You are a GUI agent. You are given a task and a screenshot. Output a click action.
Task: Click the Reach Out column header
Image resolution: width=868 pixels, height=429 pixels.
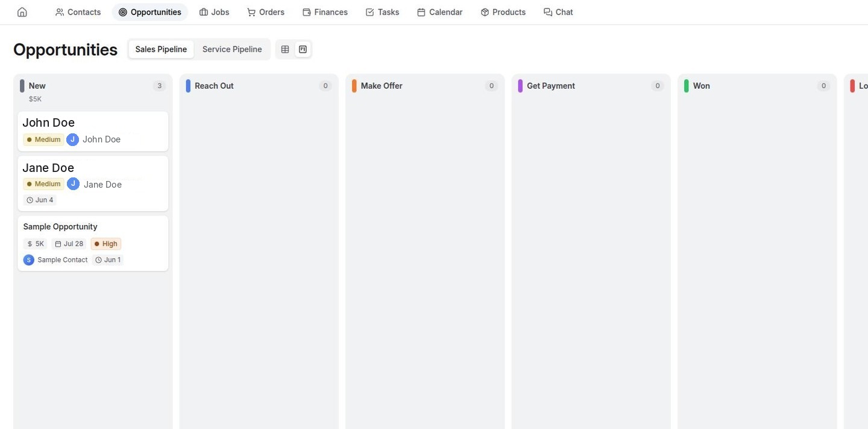(x=214, y=86)
